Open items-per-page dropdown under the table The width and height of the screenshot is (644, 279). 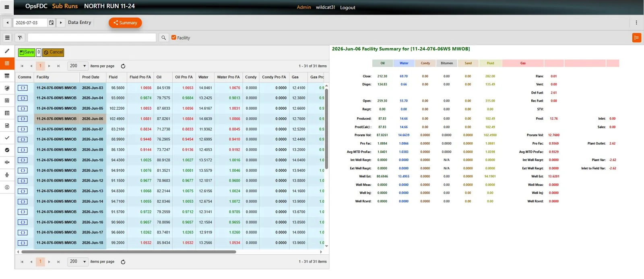coord(78,261)
